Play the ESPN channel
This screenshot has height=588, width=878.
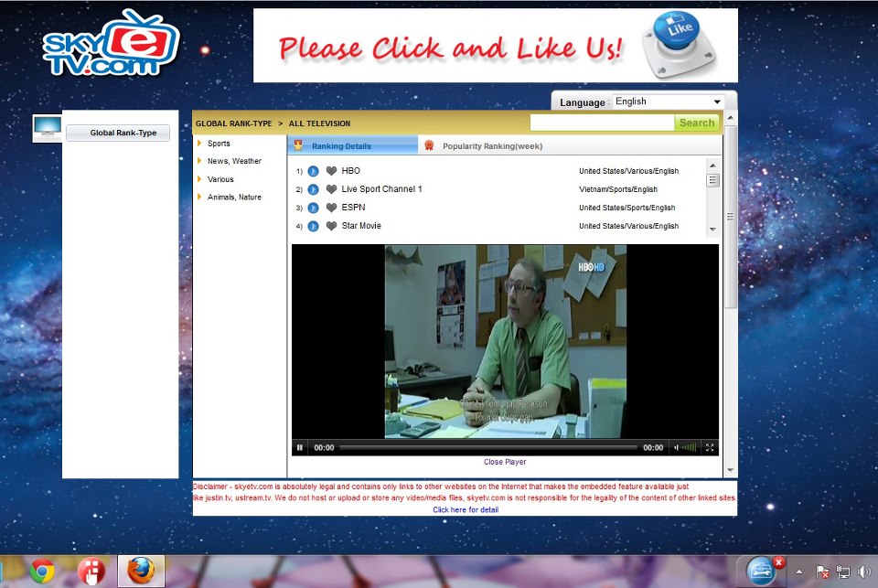(314, 208)
